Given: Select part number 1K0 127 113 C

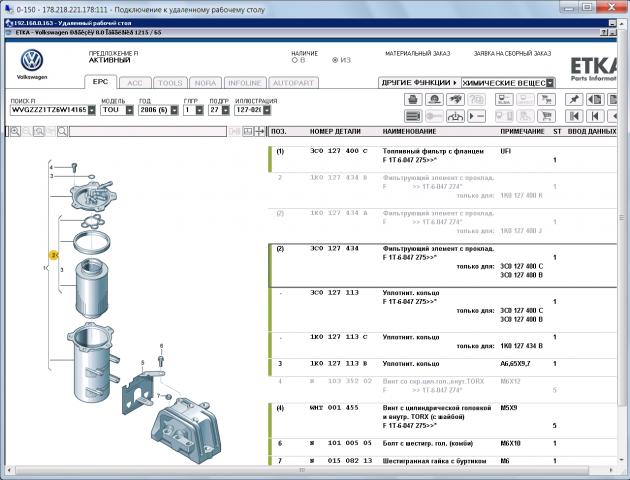Looking at the screenshot, I should tap(339, 337).
